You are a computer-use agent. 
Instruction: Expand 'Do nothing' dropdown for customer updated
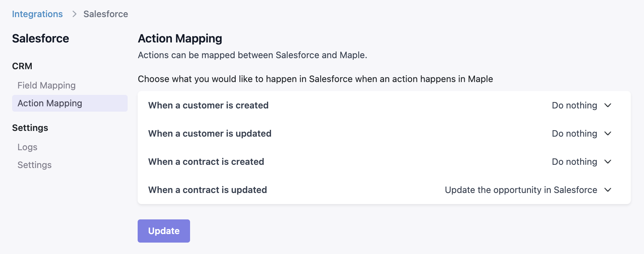point(574,133)
